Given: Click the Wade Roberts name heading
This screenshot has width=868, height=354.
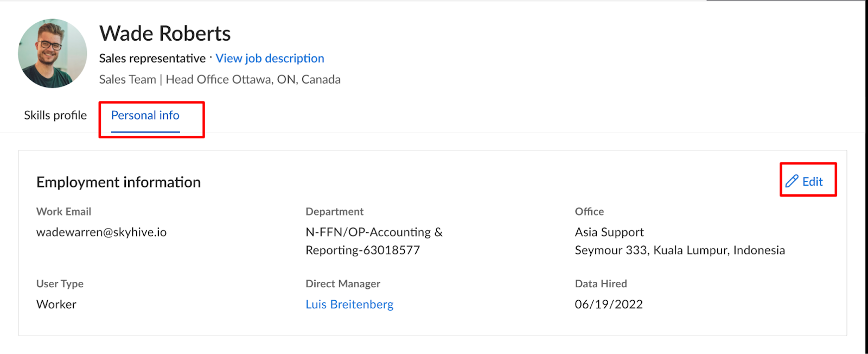Looking at the screenshot, I should pos(165,34).
